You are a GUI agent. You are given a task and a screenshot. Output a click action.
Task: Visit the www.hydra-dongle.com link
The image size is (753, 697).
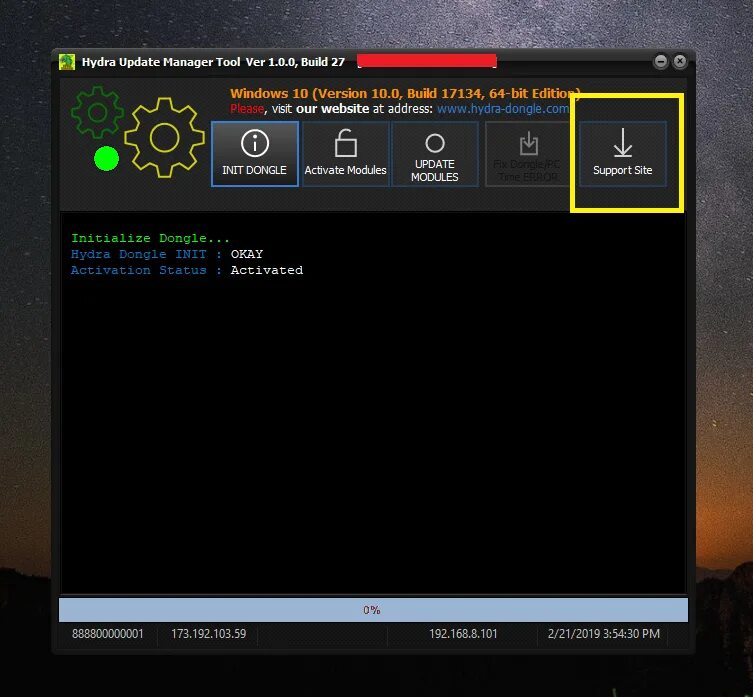coord(502,109)
